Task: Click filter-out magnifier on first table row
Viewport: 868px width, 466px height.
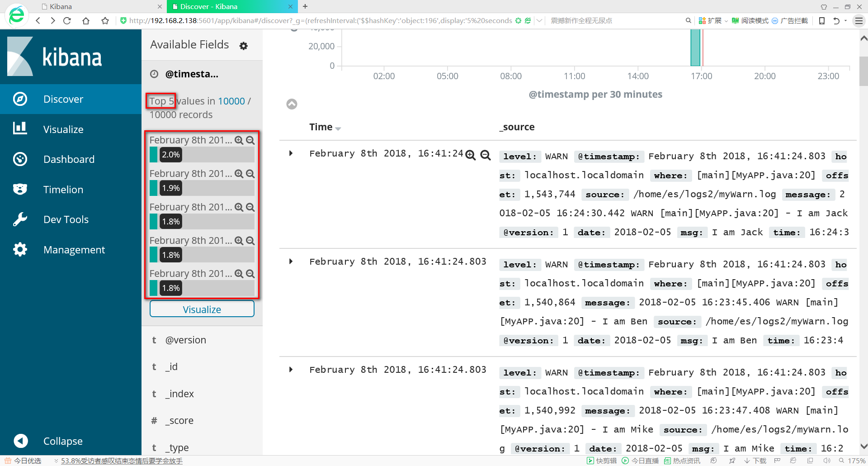Action: [x=485, y=155]
